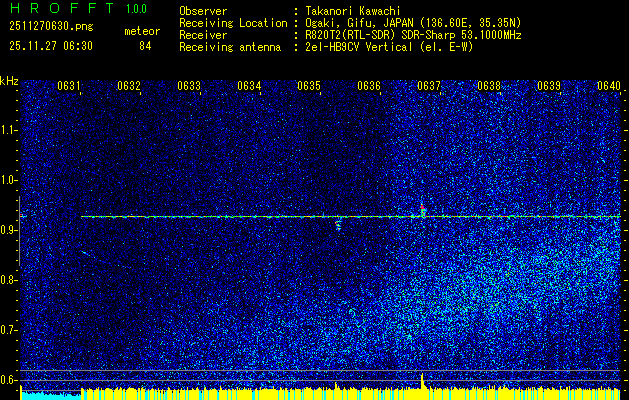
Task: Click the 0.9 kHz axis label
Action: tap(8, 230)
